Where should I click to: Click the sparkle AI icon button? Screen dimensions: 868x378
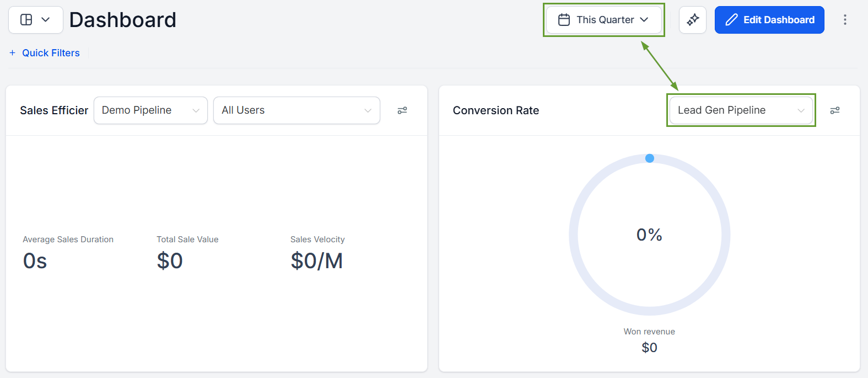coord(693,20)
